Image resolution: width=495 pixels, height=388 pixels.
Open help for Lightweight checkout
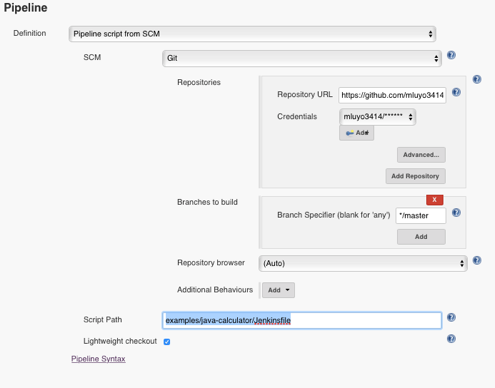point(451,339)
